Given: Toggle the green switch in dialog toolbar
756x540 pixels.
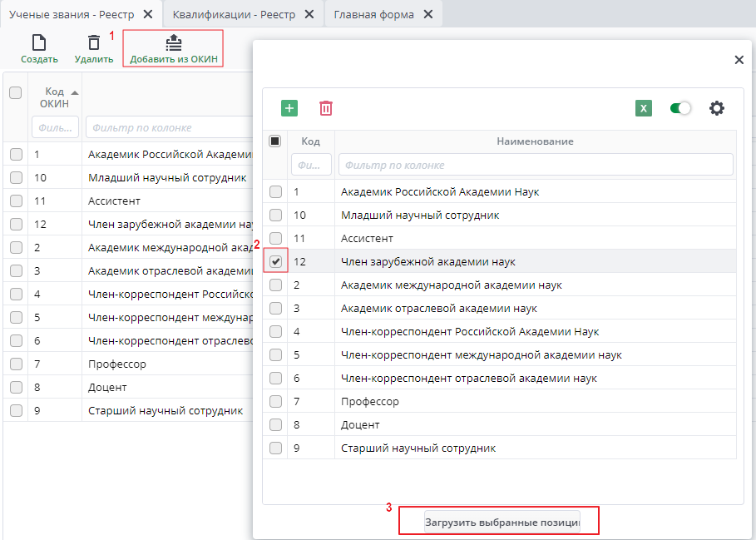Looking at the screenshot, I should [681, 108].
